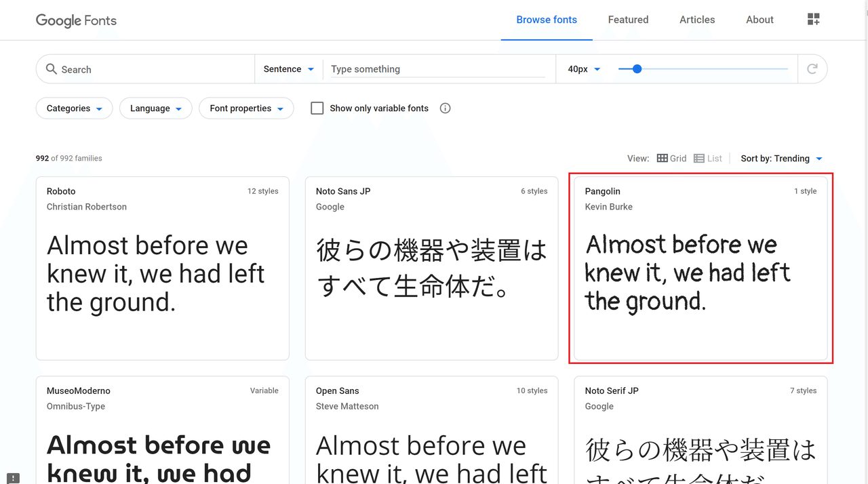Go to Browse fonts tab
The image size is (868, 484).
point(547,20)
